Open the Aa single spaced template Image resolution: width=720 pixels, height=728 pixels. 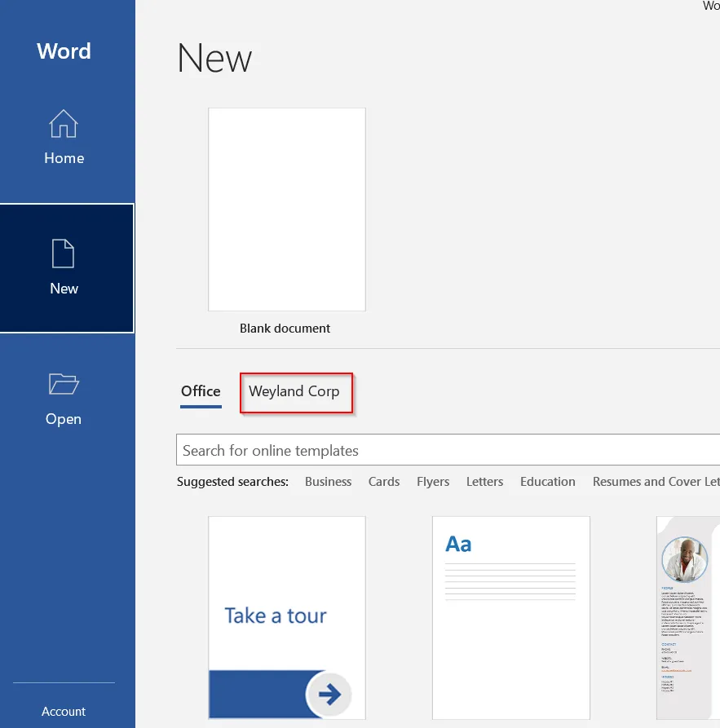pos(511,617)
